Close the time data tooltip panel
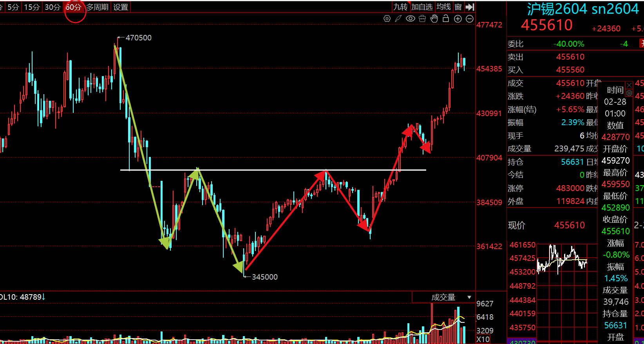 point(629,85)
